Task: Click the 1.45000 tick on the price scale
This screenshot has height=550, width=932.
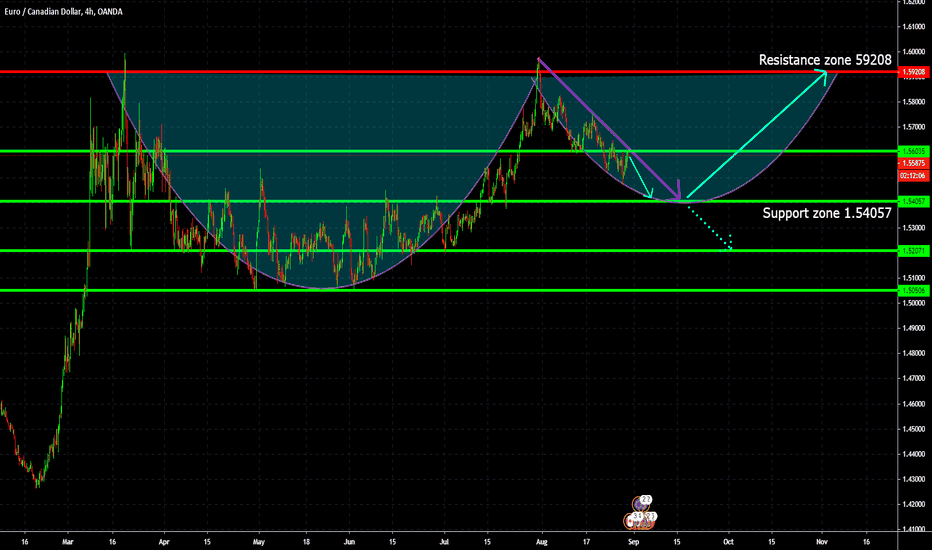Action: tap(914, 429)
